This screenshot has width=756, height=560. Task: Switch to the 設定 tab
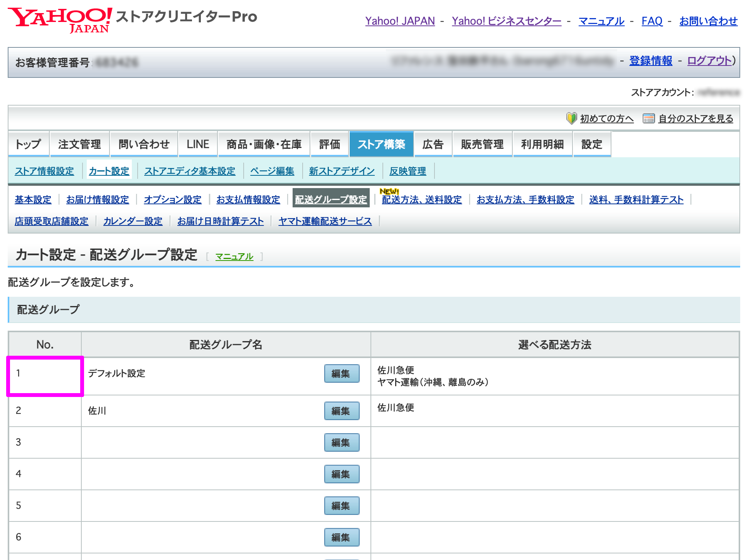592,144
